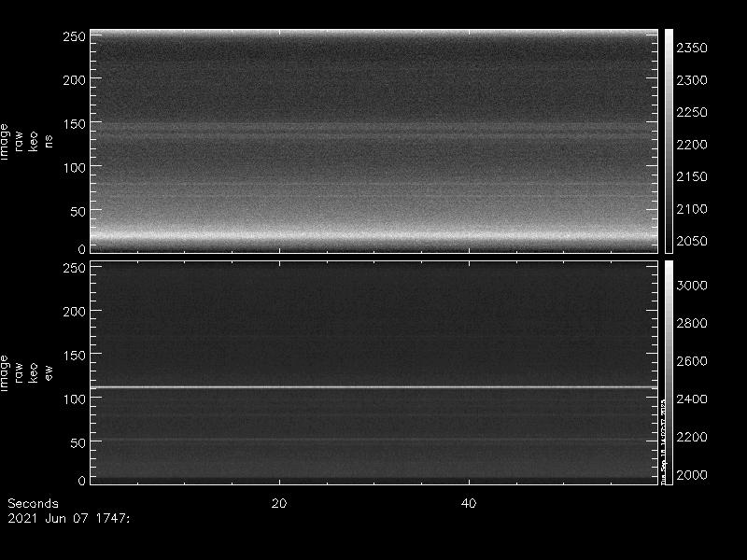
Task: Click the bright band near bottom of ns panel
Action: 373,234
